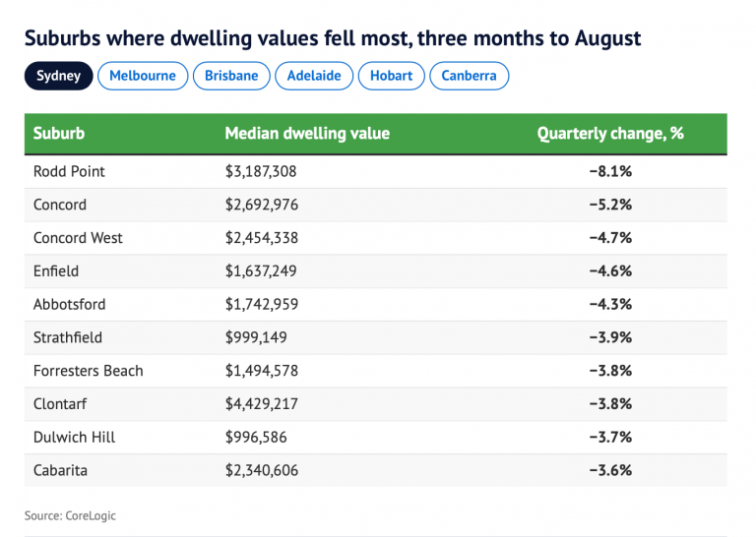Click Cabarita's −3.6% quarterly change
Image resolution: width=756 pixels, height=537 pixels.
click(x=609, y=470)
